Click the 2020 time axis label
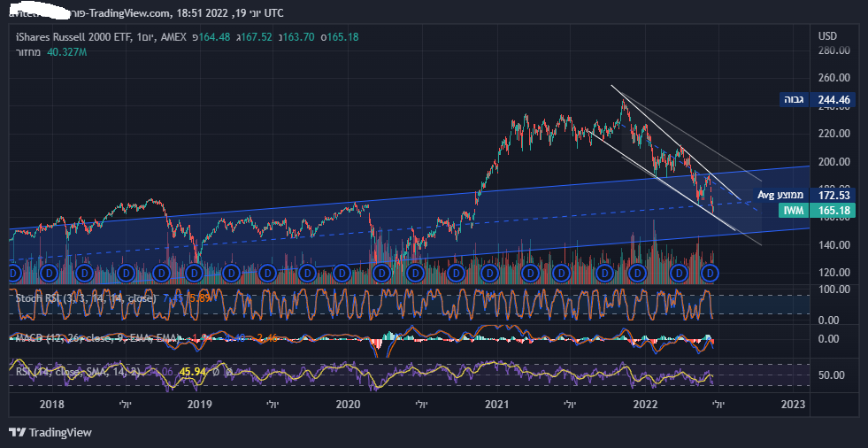This screenshot has height=448, width=868. (349, 405)
